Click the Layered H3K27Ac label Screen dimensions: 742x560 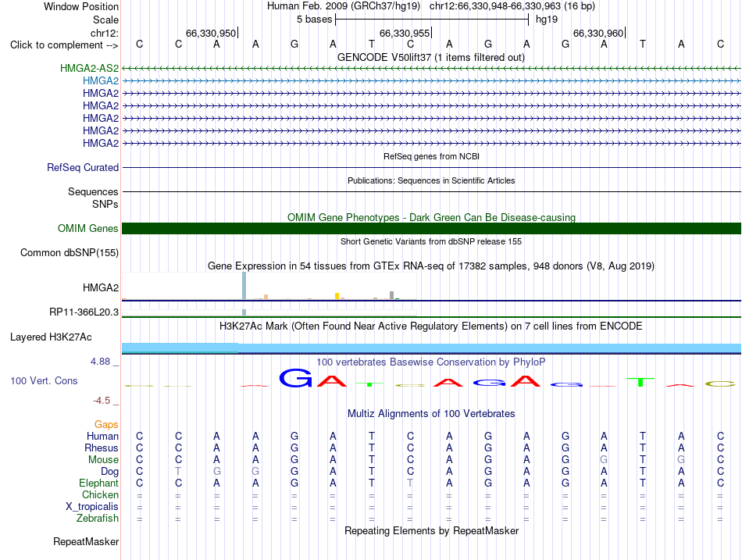tap(51, 337)
